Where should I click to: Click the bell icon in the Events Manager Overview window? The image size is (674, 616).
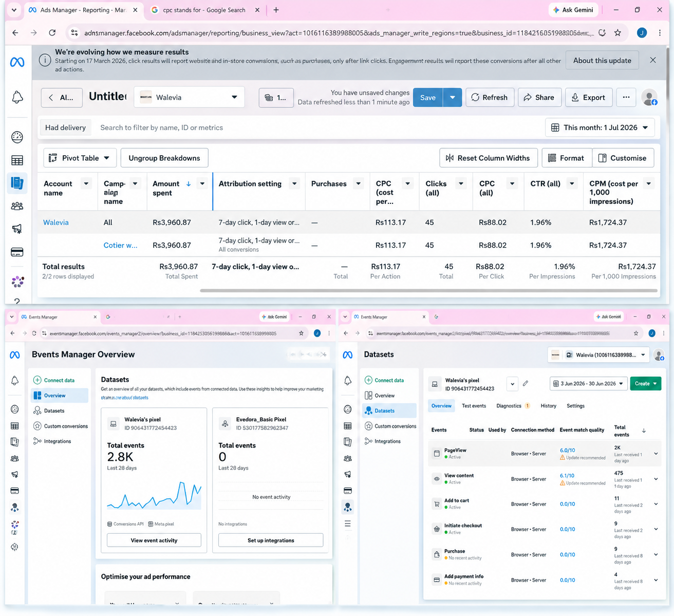pyautogui.click(x=15, y=380)
